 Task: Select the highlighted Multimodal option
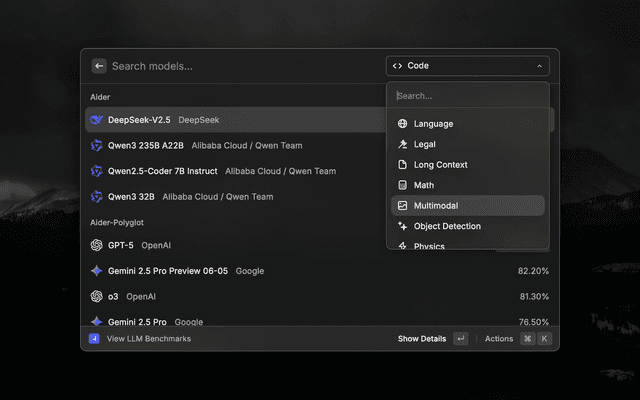(x=436, y=206)
